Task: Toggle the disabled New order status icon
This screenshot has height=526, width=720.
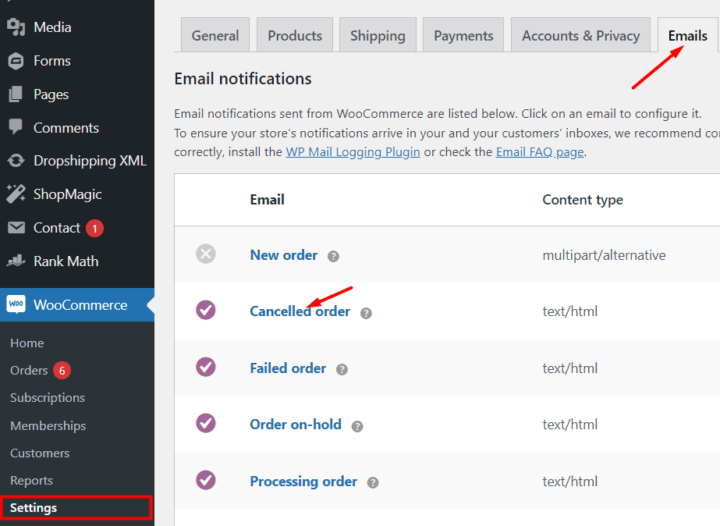Action: 206,254
